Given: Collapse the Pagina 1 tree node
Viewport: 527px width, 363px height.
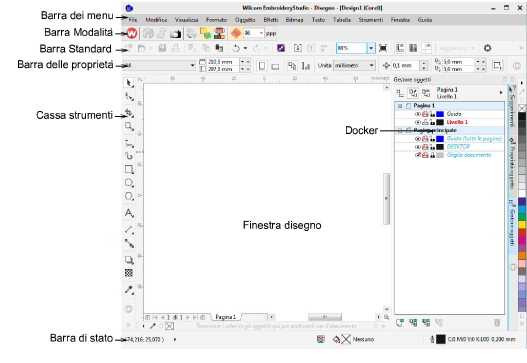Looking at the screenshot, I should [400, 106].
